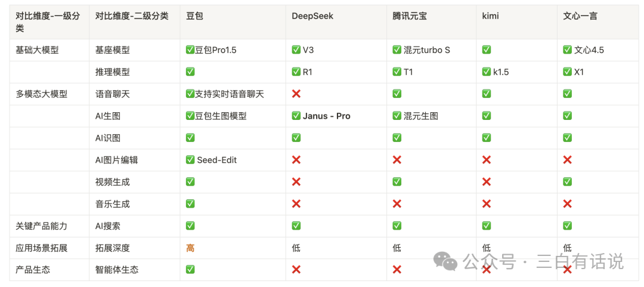644x287 pixels.
Task: Click 豆包 green check in 智能体生态 row
Action: (x=190, y=270)
